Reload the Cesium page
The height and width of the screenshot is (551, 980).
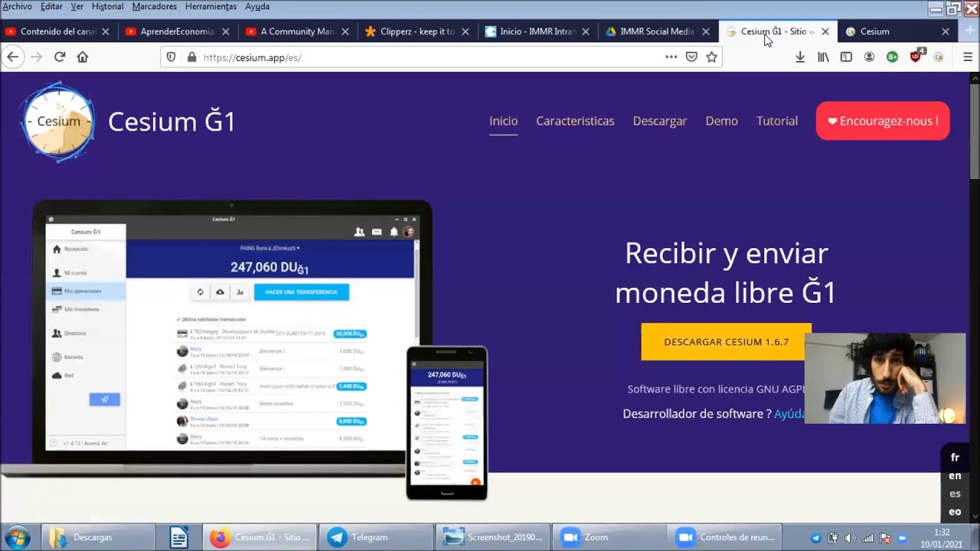click(60, 57)
